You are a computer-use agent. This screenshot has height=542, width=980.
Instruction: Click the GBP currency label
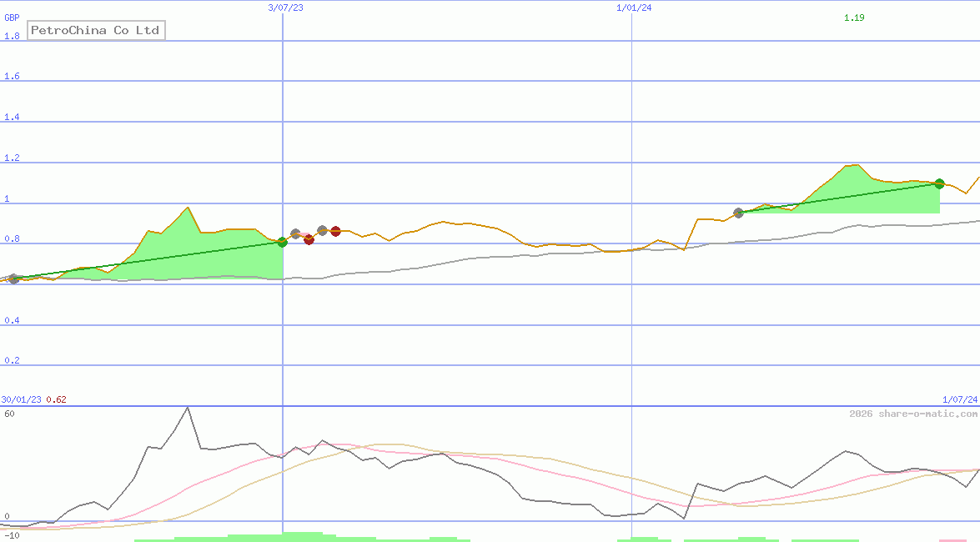pyautogui.click(x=11, y=18)
